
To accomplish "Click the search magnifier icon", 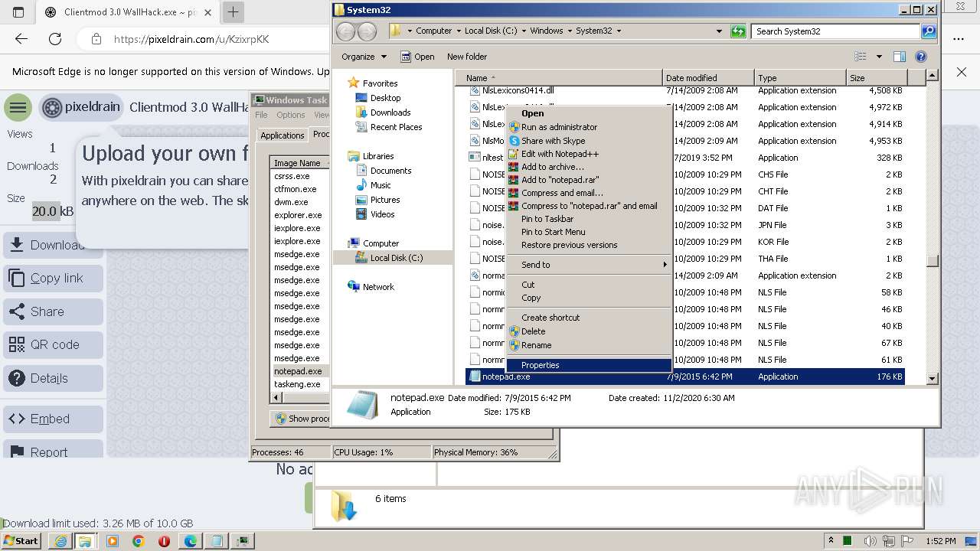I will (929, 31).
